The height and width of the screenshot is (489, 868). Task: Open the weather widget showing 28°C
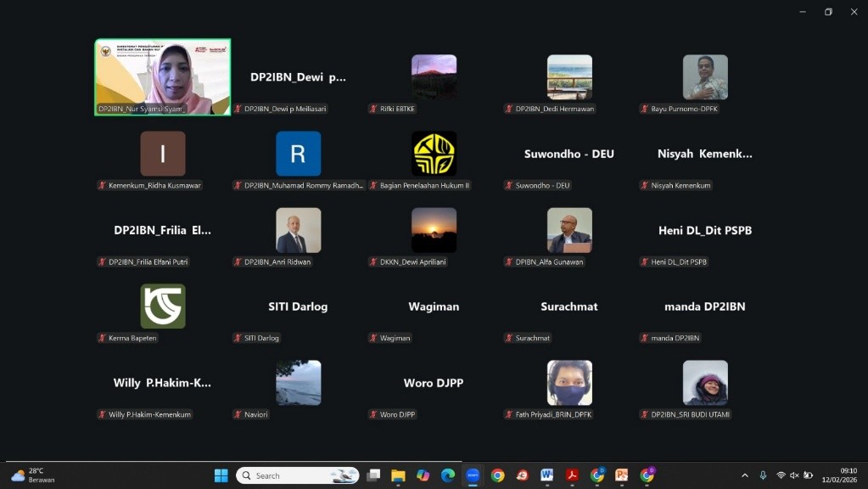tap(32, 475)
